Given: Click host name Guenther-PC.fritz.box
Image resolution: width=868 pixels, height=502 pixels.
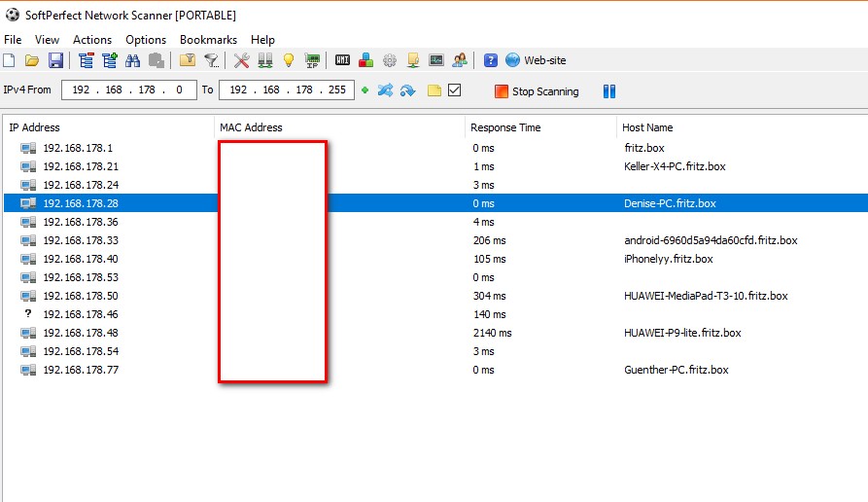Looking at the screenshot, I should (x=676, y=370).
